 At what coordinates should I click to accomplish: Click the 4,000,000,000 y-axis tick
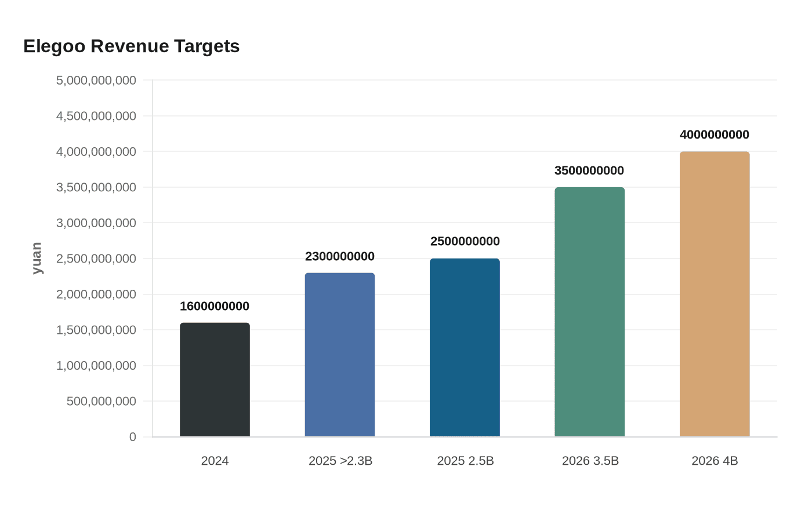click(x=96, y=151)
